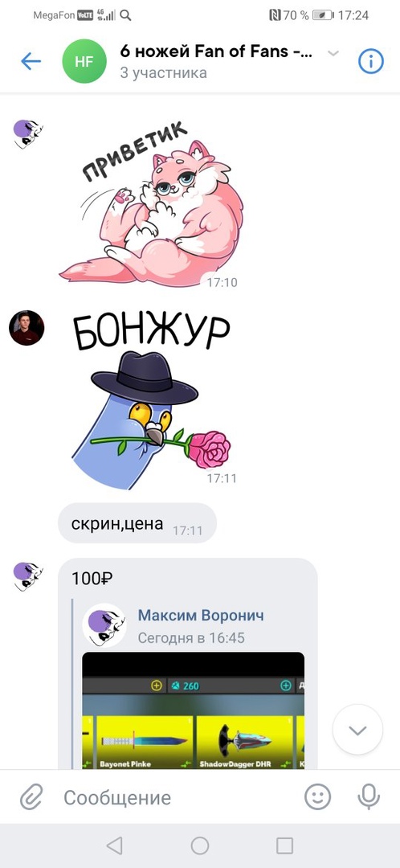This screenshot has height=868, width=400.
Task: Open the 6 ножей Fan of Fans title
Action: click(x=216, y=51)
